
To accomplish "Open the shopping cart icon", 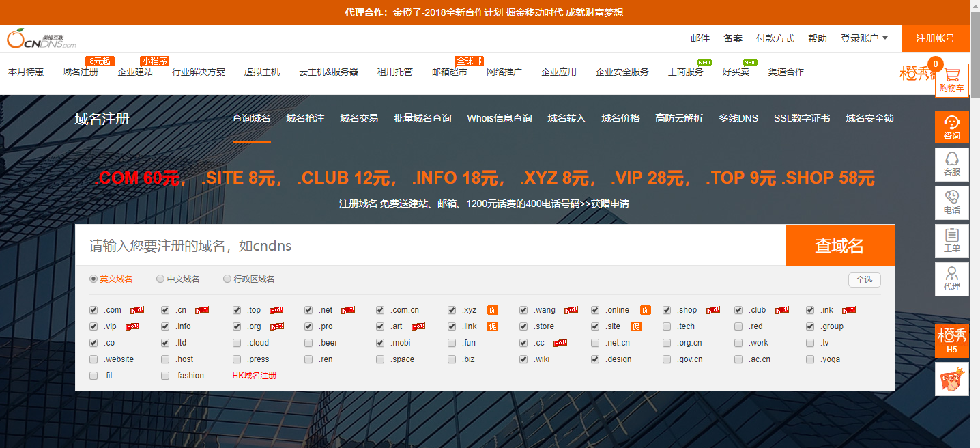I will [951, 80].
